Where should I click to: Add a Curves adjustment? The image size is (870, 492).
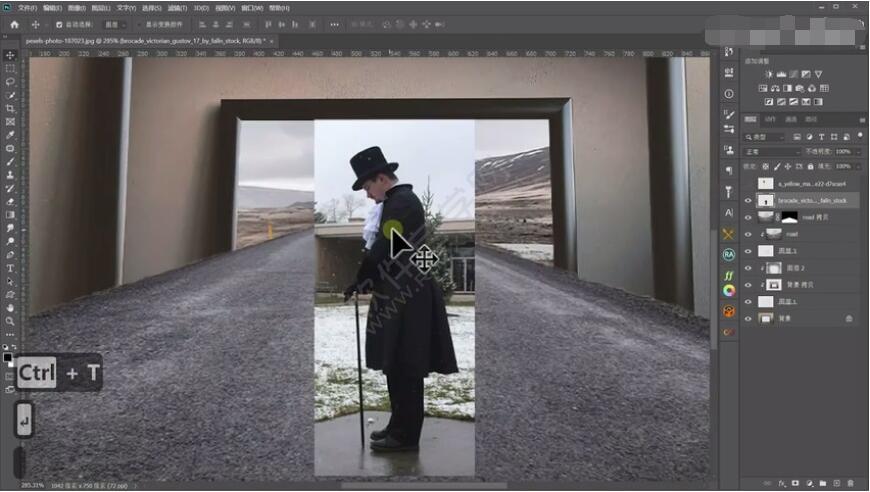point(793,74)
